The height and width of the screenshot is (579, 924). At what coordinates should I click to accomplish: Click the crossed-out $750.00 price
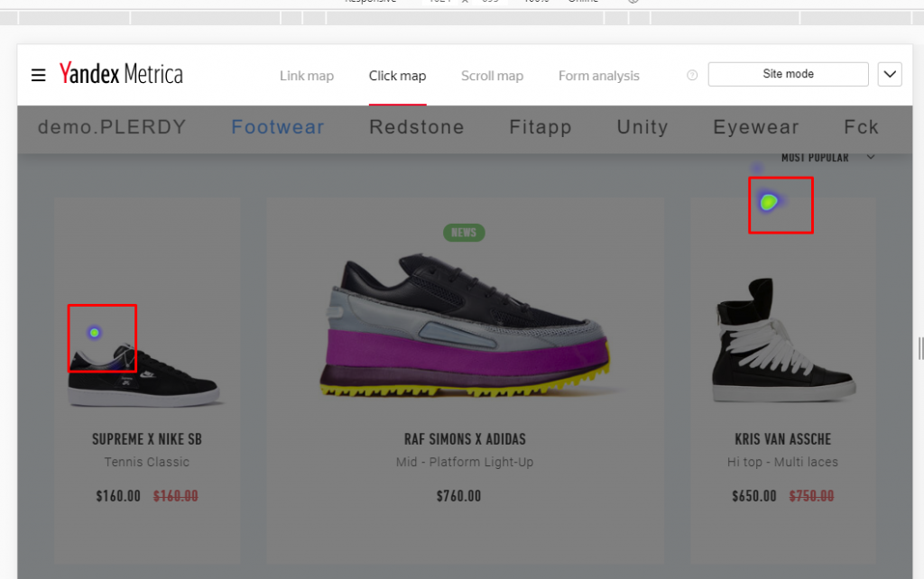(811, 497)
